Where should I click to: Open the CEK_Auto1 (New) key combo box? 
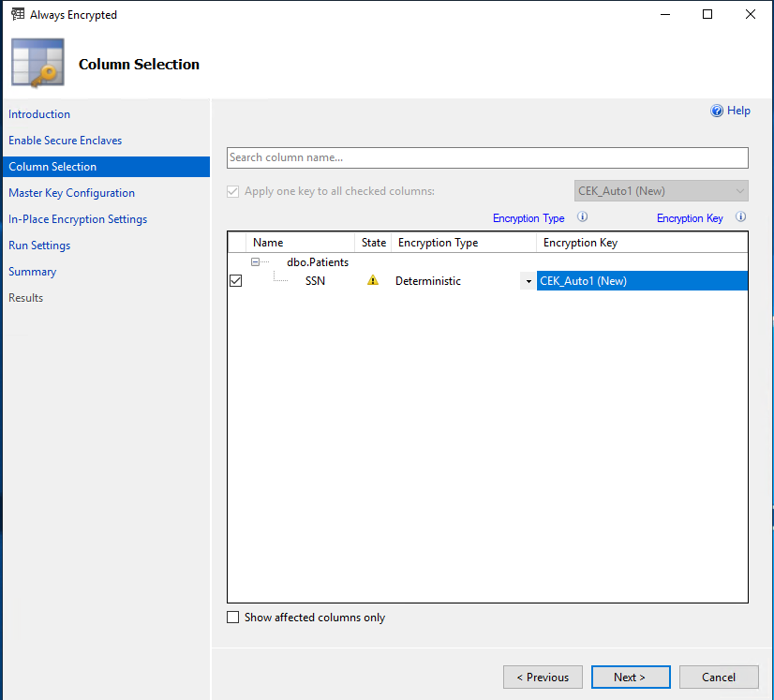pyautogui.click(x=661, y=191)
